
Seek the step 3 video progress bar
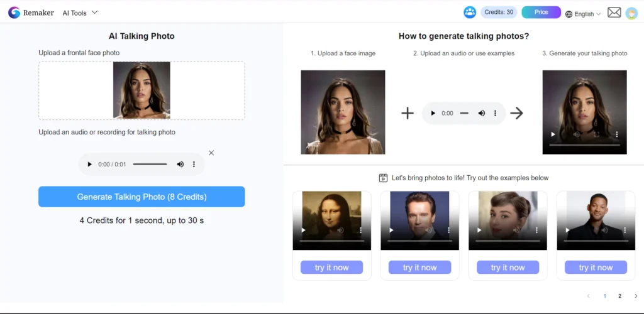tap(584, 144)
